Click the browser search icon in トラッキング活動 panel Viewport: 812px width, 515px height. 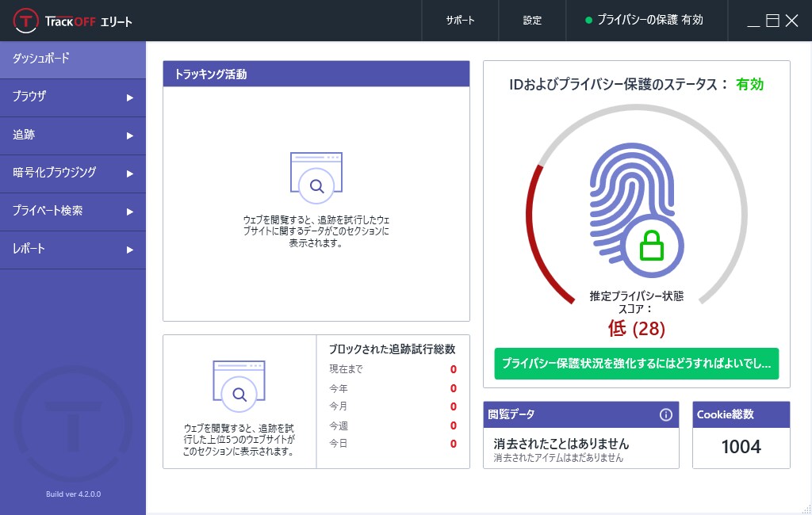click(316, 178)
